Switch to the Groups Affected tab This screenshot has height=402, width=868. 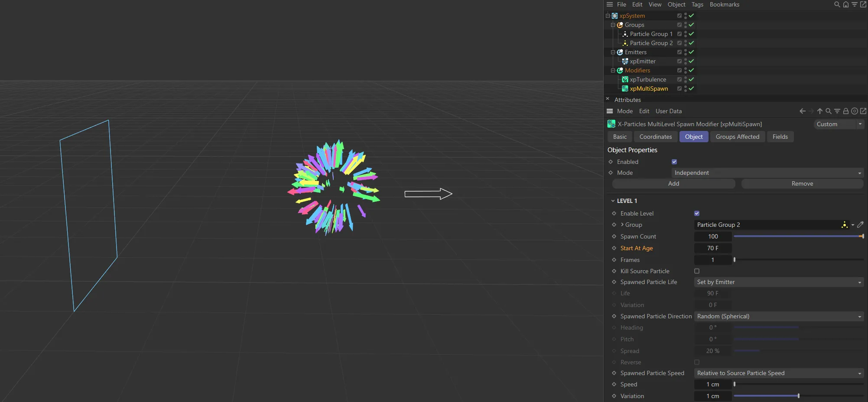(x=737, y=137)
